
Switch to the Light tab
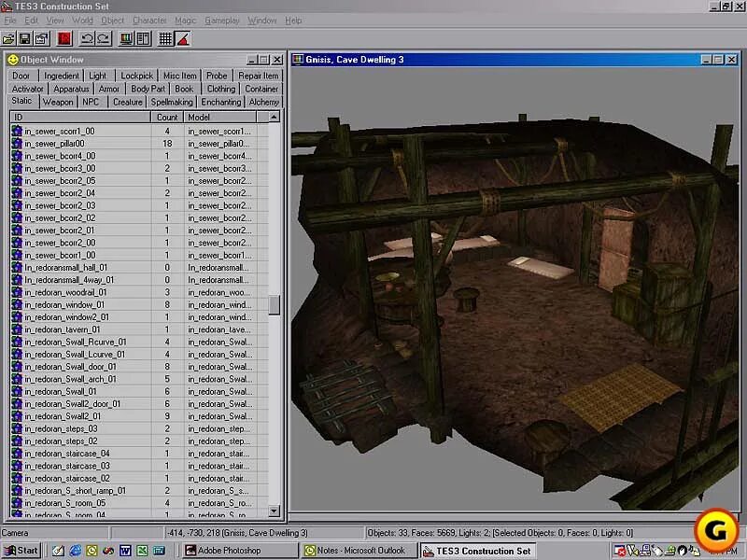[x=98, y=76]
